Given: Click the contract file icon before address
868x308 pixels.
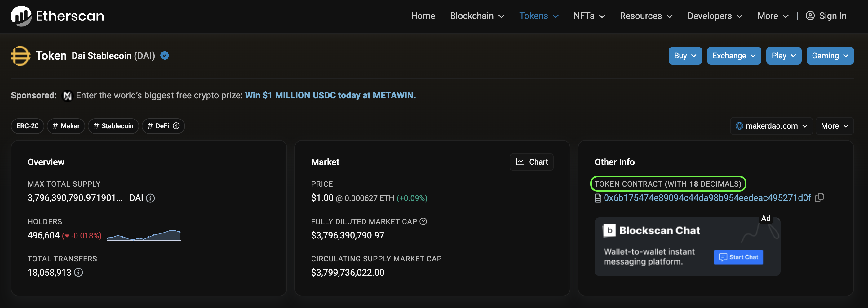Looking at the screenshot, I should click(x=598, y=198).
